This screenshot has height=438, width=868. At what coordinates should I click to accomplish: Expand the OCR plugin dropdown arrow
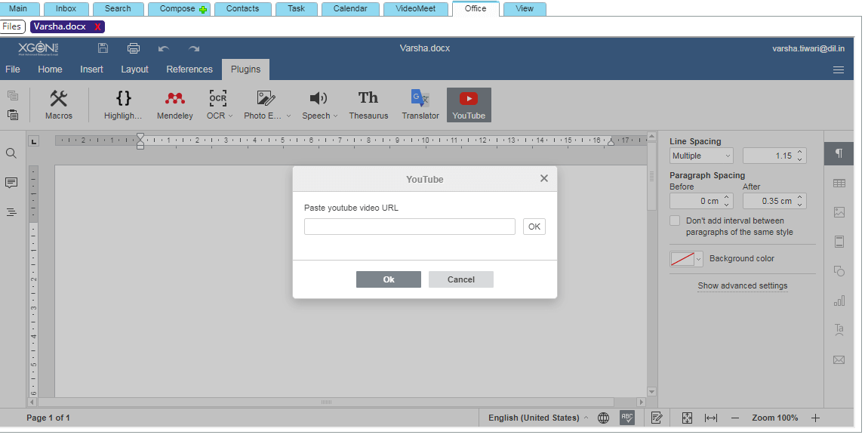231,116
